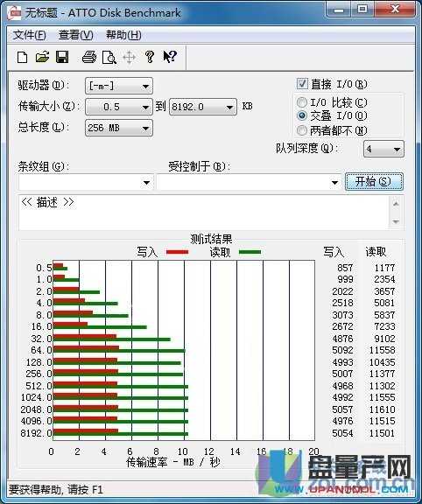Screen dimensions: 422x504
Task: Open the 总长度 256 MB dropdown
Action: [x=119, y=128]
